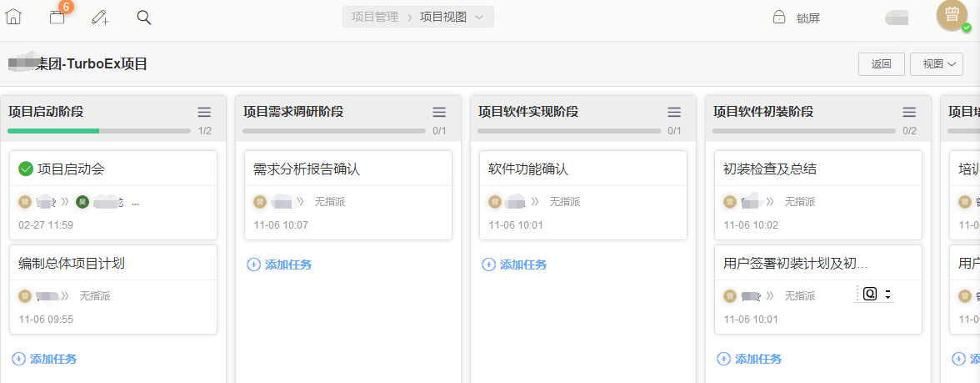Open the user avatar 曾 menu

tap(952, 16)
